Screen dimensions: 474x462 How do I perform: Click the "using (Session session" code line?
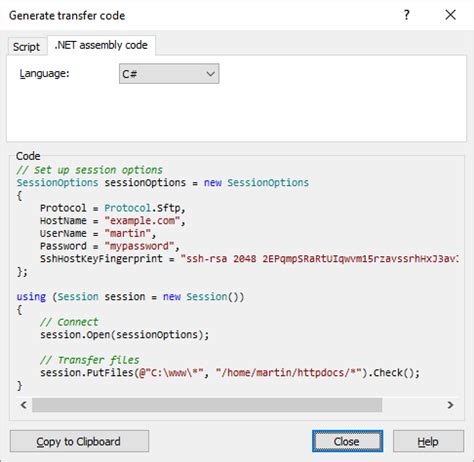130,297
